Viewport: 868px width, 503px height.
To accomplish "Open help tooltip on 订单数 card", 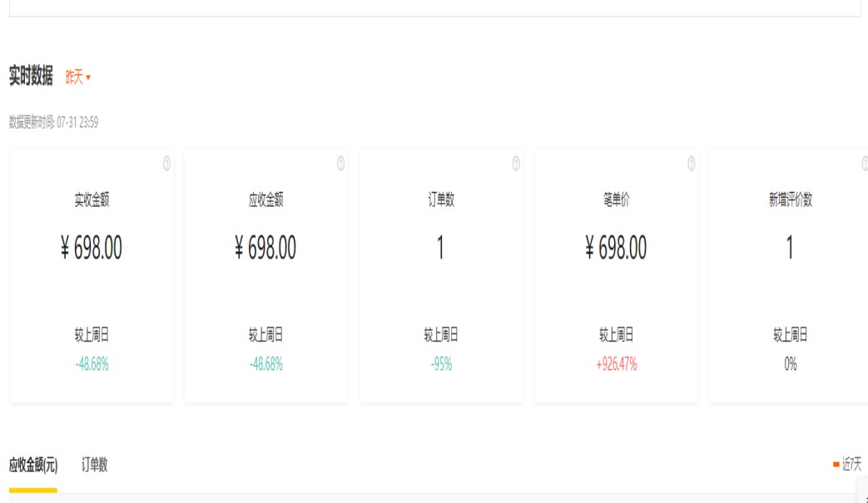I will [x=516, y=164].
